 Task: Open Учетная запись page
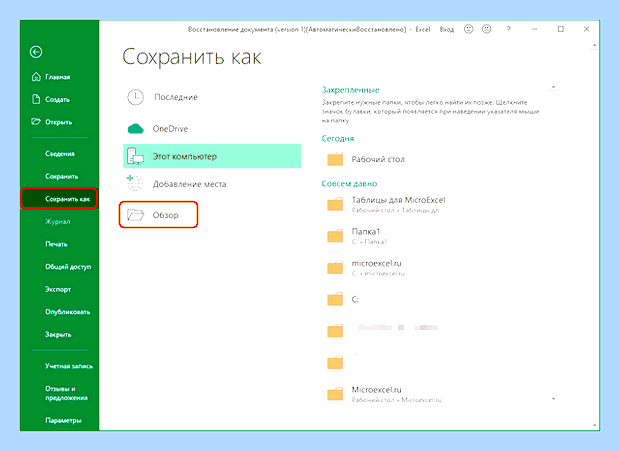[x=69, y=366]
